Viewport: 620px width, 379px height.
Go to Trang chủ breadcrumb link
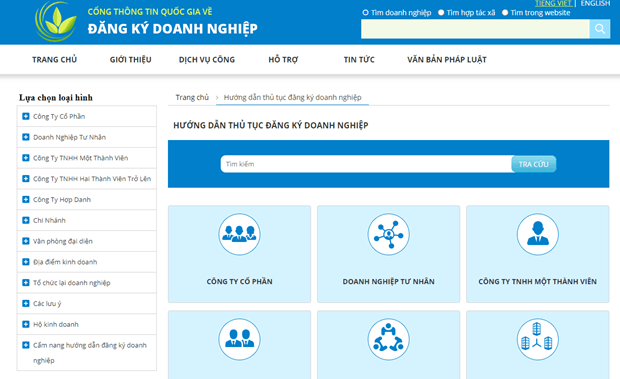192,97
